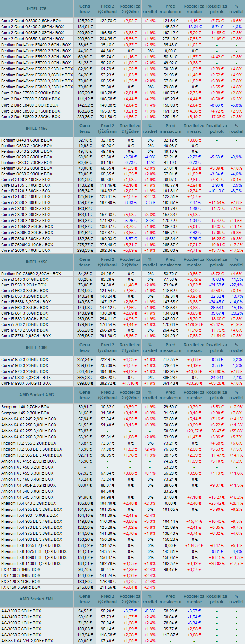Click the 'Pentium DC G6950 2,80GHz BOX' row name
Screen dimensions: 245x644
[31, 274]
